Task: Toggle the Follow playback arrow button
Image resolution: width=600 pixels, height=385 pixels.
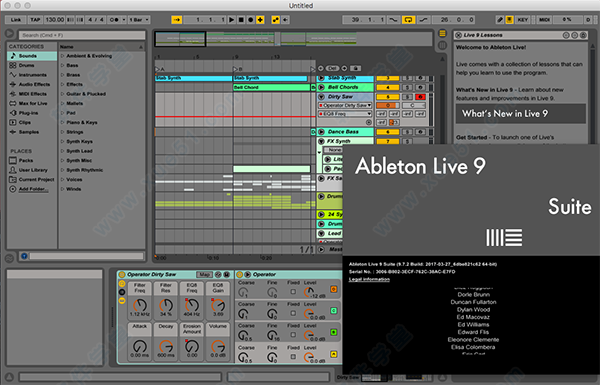Action: (176, 20)
